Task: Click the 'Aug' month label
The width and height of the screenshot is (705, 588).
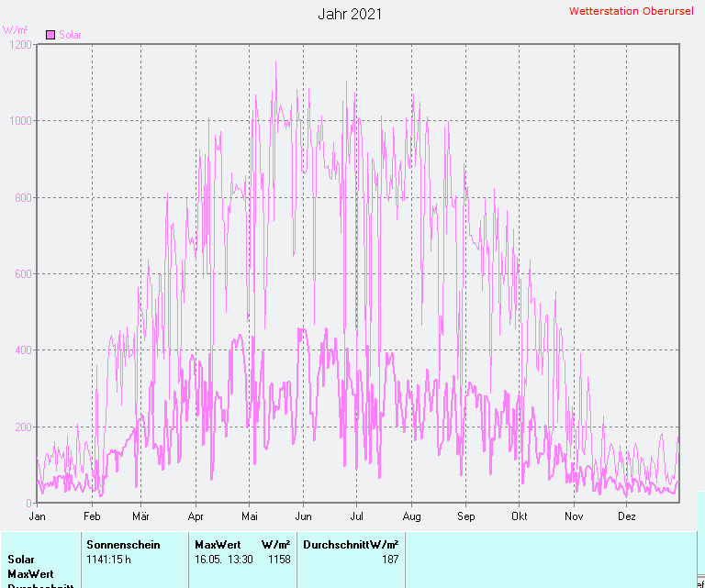Action: coord(412,516)
